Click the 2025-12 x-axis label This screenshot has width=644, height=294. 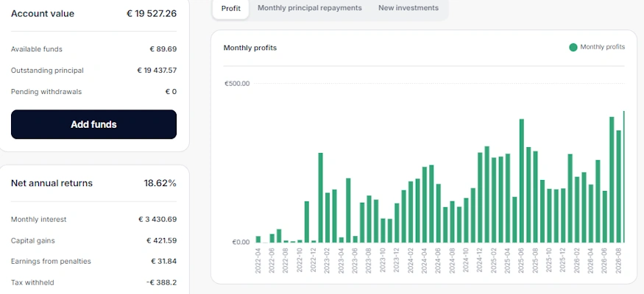(563, 261)
